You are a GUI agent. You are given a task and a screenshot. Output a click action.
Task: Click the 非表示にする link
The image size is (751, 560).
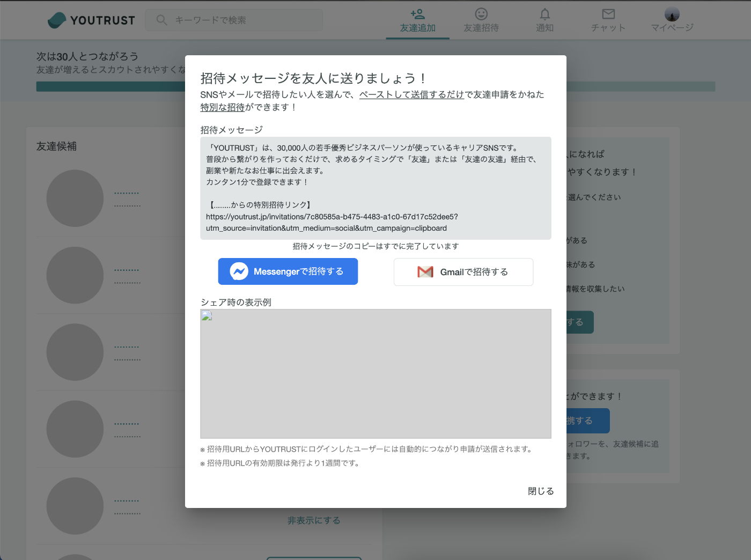(x=314, y=520)
